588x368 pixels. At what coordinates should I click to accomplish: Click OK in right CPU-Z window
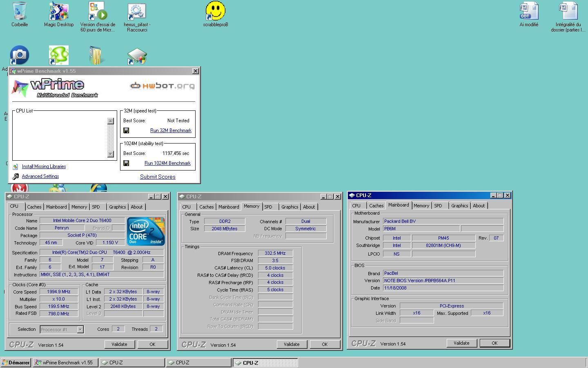tap(494, 343)
